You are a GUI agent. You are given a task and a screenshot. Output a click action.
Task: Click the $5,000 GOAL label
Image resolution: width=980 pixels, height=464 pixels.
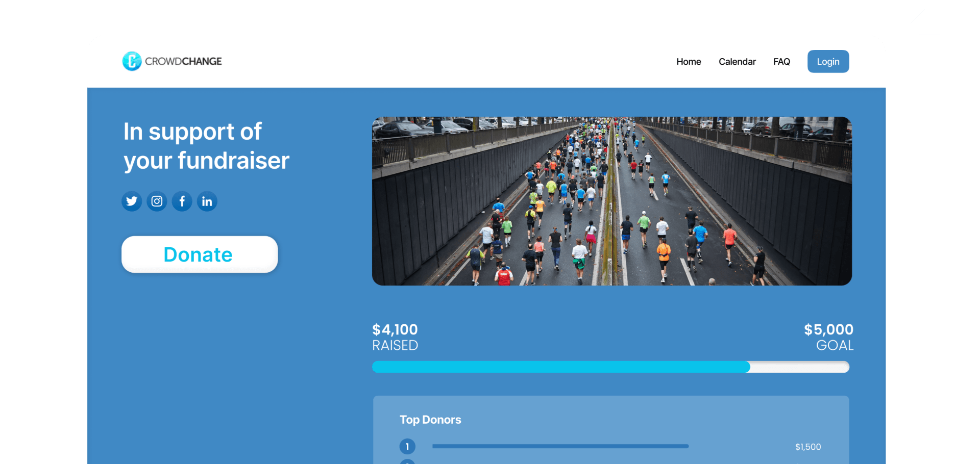(x=829, y=337)
